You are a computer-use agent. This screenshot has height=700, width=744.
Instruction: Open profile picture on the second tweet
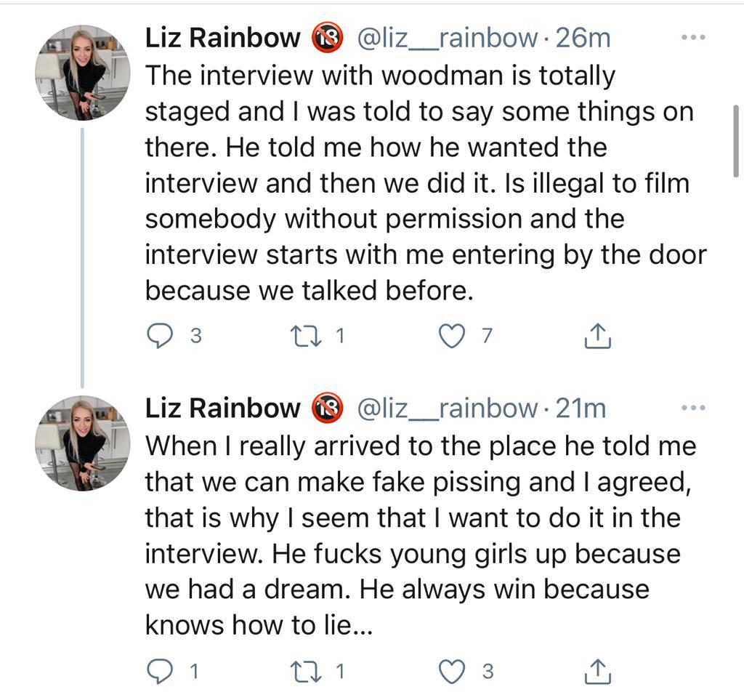(x=82, y=443)
